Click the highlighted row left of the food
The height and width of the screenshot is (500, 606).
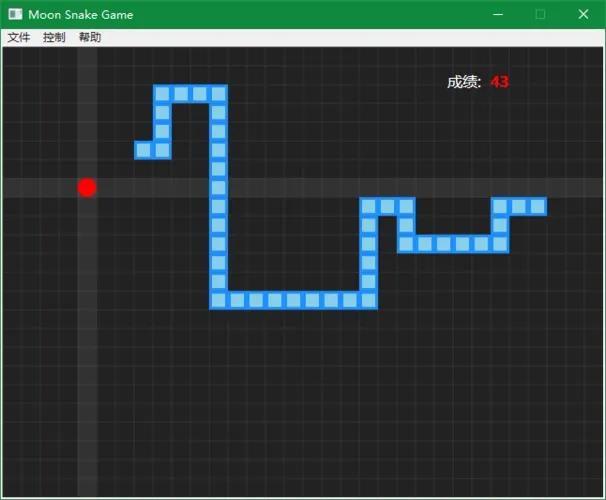pyautogui.click(x=40, y=188)
